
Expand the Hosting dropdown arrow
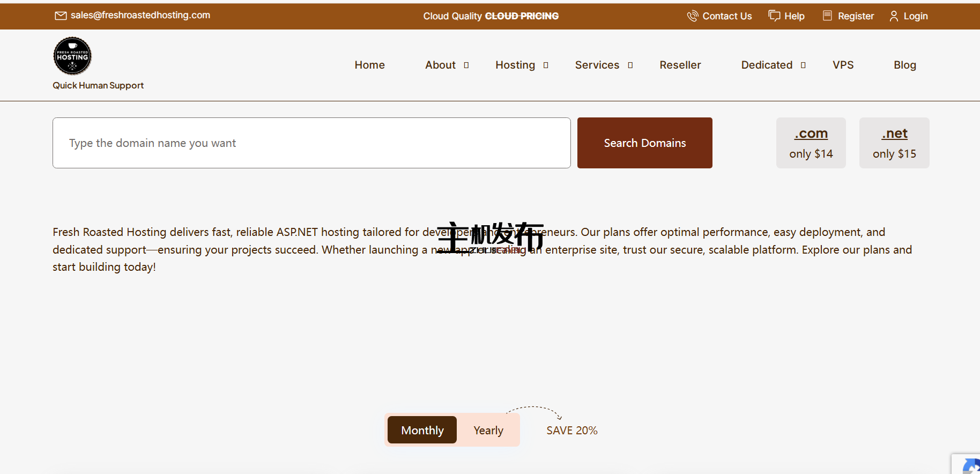click(546, 65)
